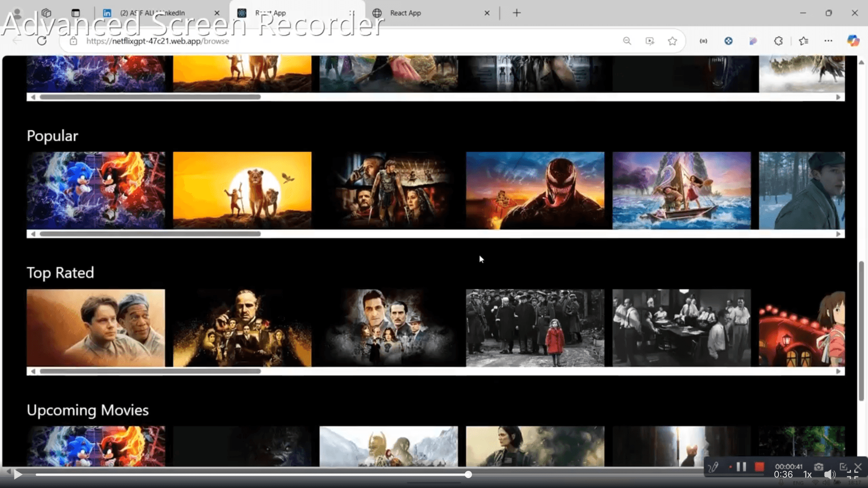The image size is (868, 488).
Task: Open the Edge workspaces icon
Action: click(x=47, y=13)
